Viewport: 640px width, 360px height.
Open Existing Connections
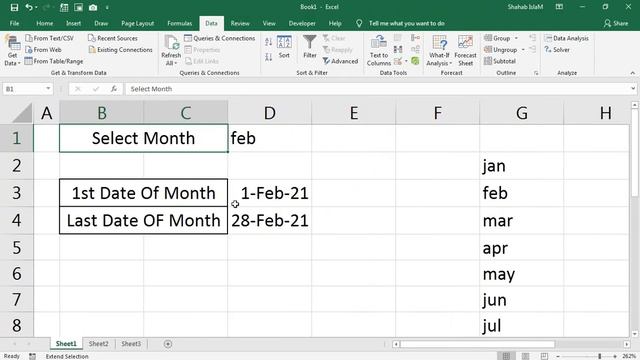(x=120, y=49)
